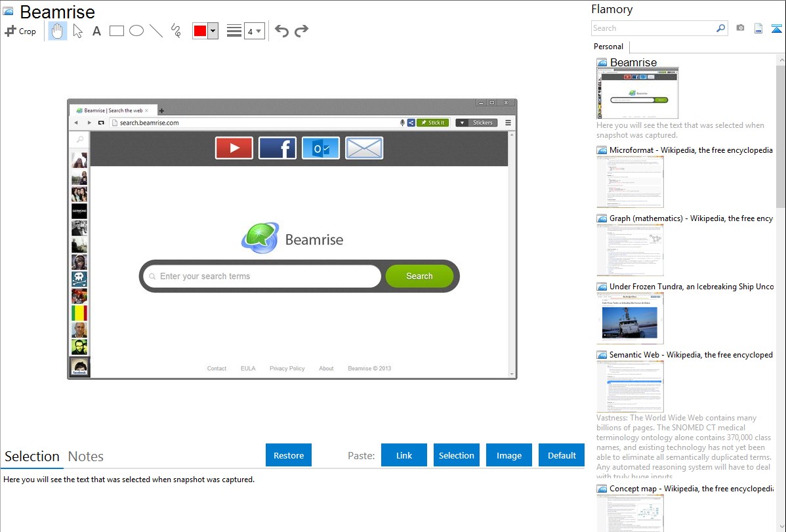Viewport: 786px width, 532px height.
Task: Click the red color swatch
Action: click(200, 31)
